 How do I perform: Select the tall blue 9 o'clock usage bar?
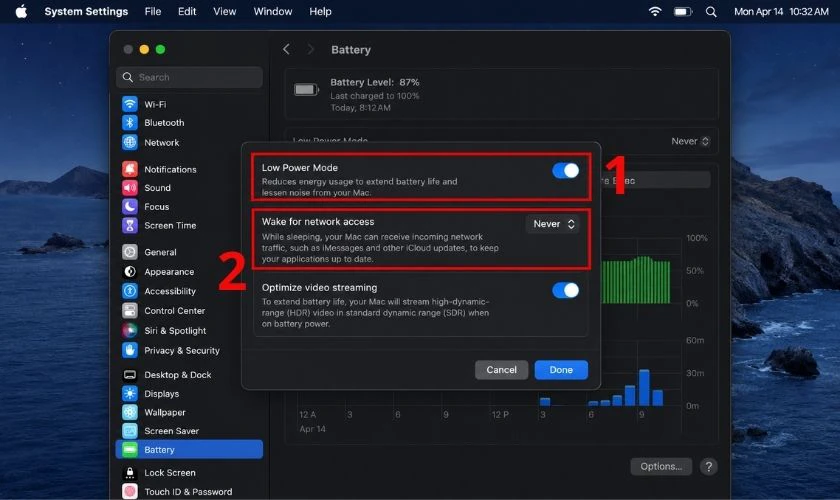(x=644, y=387)
